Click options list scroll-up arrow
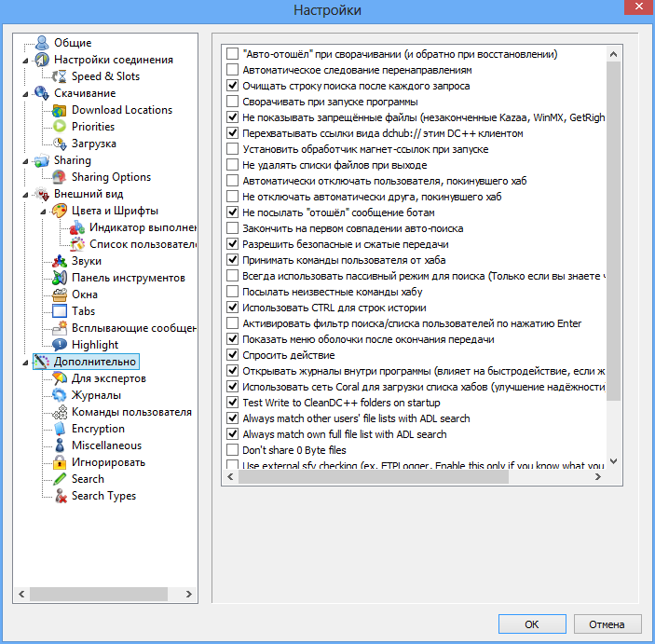The height and width of the screenshot is (644, 655). (x=613, y=54)
